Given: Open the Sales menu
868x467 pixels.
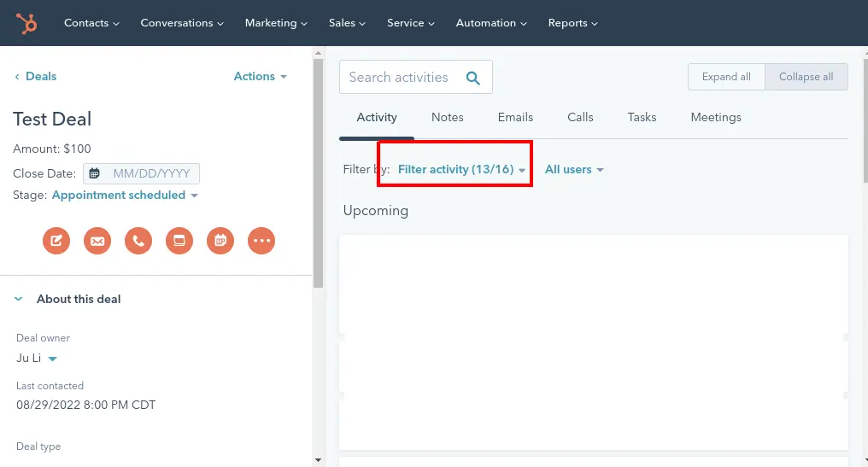Looking at the screenshot, I should point(347,23).
